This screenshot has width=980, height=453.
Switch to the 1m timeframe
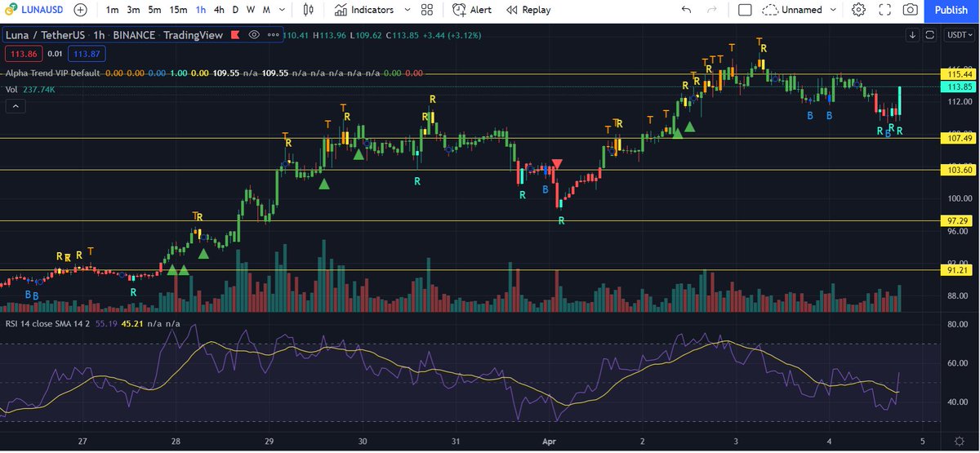click(x=112, y=10)
